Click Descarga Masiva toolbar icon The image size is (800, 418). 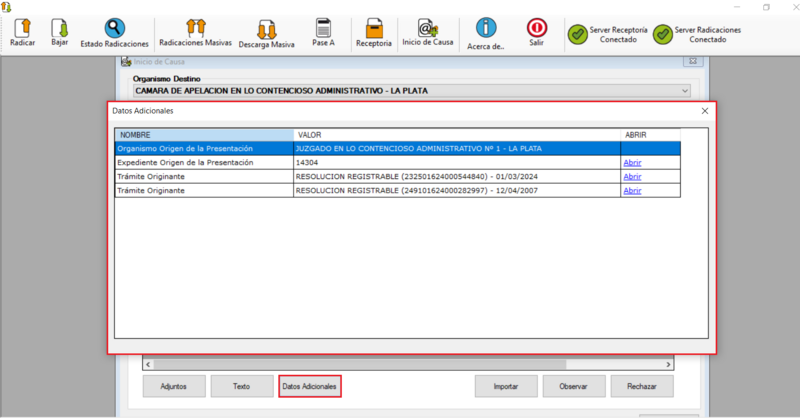pos(266,30)
